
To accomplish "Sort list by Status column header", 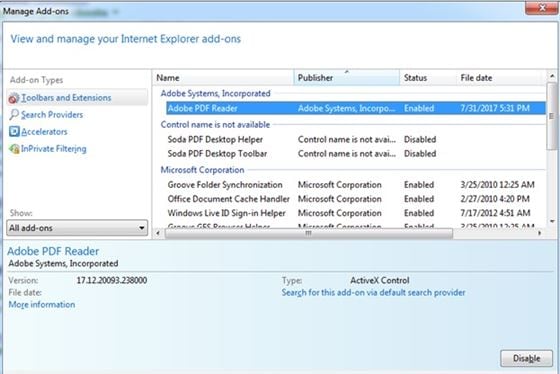I will [428, 78].
